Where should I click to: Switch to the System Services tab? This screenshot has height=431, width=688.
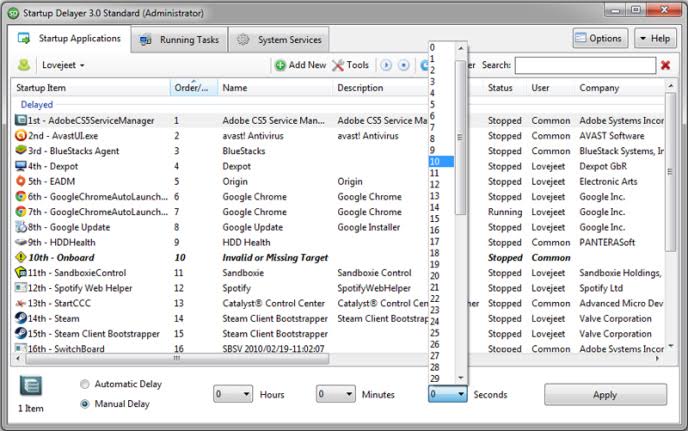click(x=279, y=40)
